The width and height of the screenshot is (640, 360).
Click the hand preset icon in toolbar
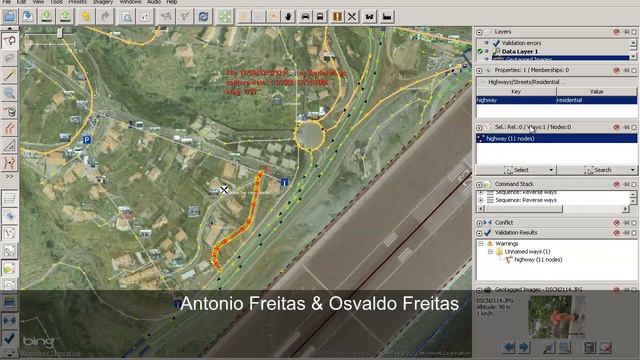[x=289, y=17]
